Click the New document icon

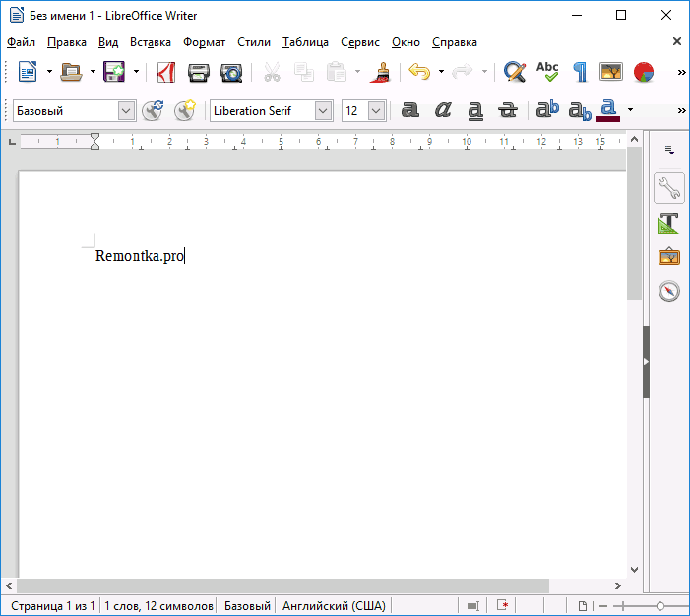tap(28, 72)
